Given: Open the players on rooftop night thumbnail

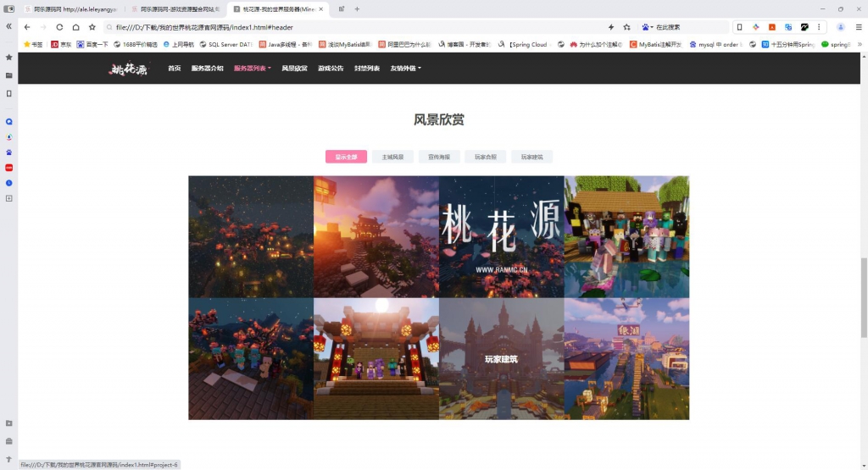Looking at the screenshot, I should (x=251, y=359).
